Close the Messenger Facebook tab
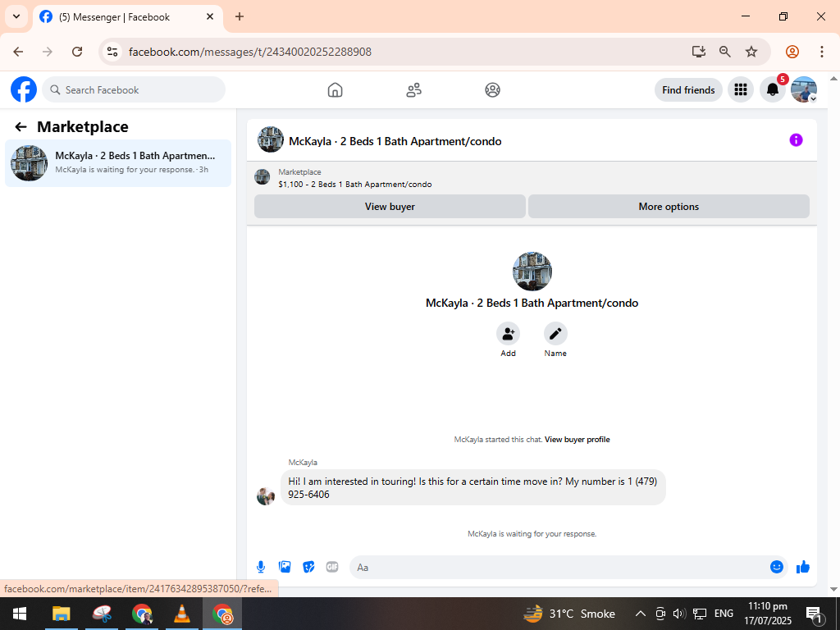This screenshot has height=630, width=840. [210, 16]
